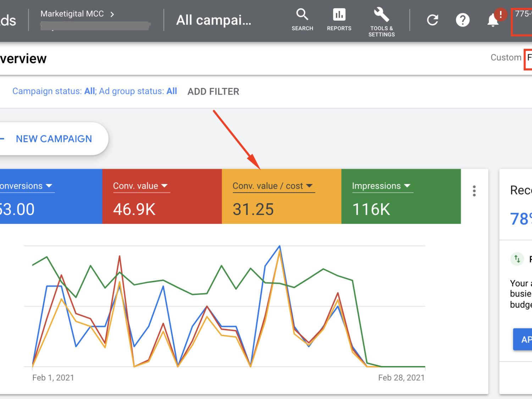Open the notifications bell
The image size is (532, 399).
(x=493, y=20)
